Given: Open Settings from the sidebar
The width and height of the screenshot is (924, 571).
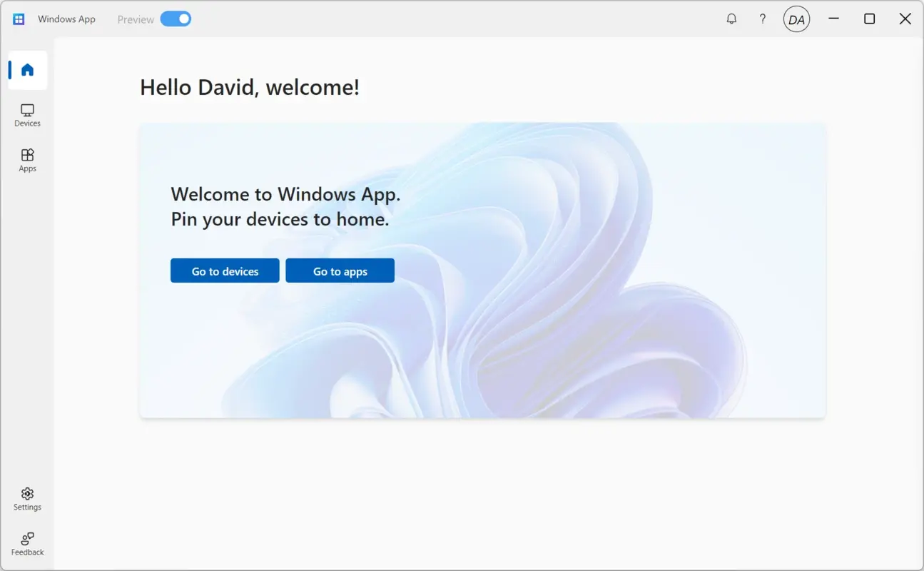Looking at the screenshot, I should [x=27, y=498].
